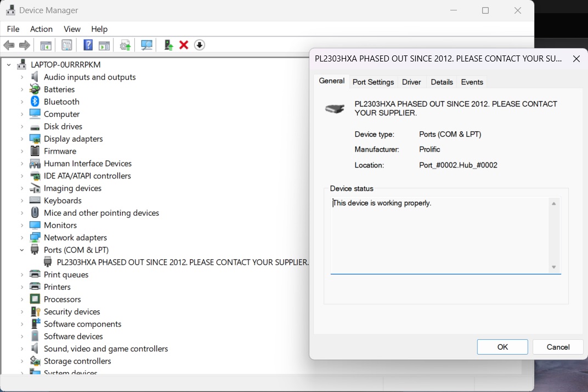This screenshot has width=588, height=392.
Task: Open the blue Help toolbar icon
Action: tap(88, 46)
